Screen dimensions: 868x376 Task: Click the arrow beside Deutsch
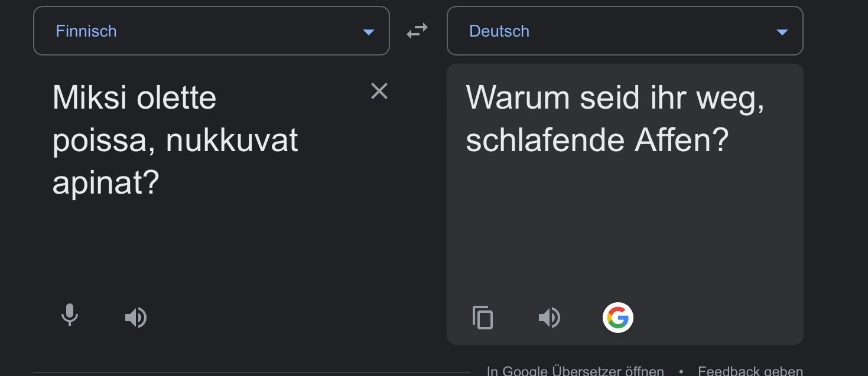(x=782, y=32)
